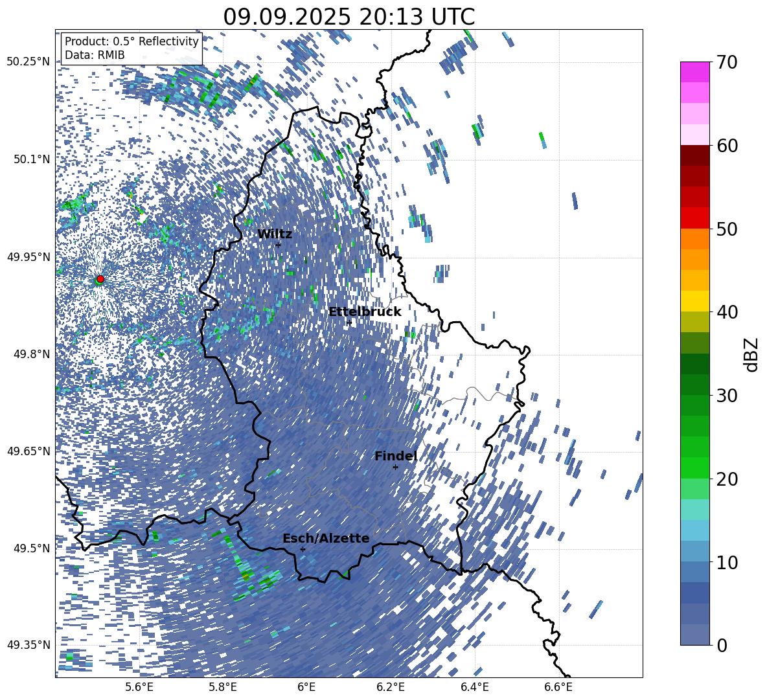Viewport: 767px width, 700px height.
Task: Click the colorbar 40 tick label
Action: point(727,312)
